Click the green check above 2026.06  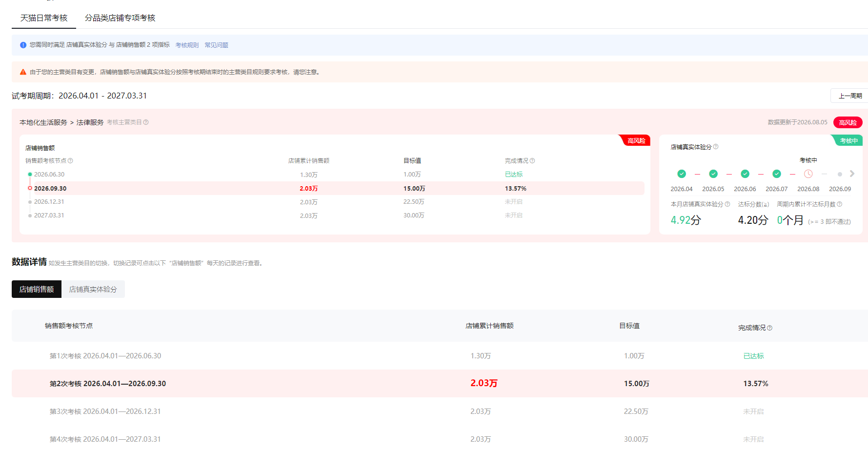(745, 174)
